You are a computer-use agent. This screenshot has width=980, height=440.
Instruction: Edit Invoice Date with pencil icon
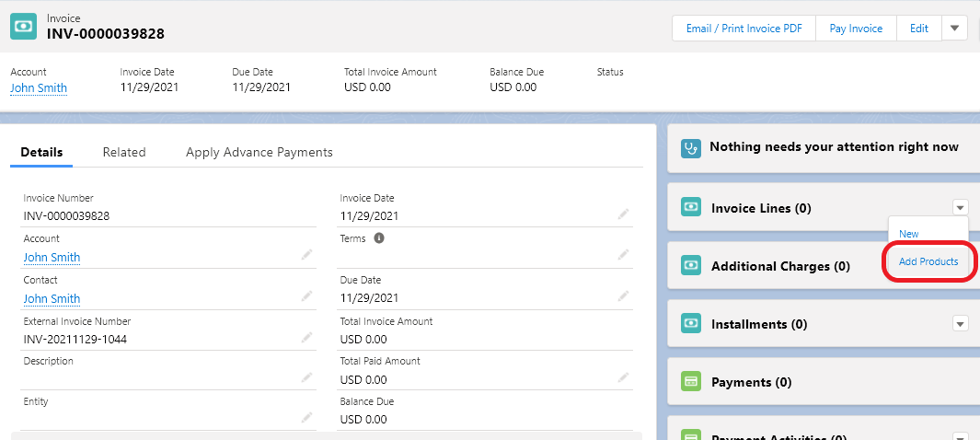(624, 214)
